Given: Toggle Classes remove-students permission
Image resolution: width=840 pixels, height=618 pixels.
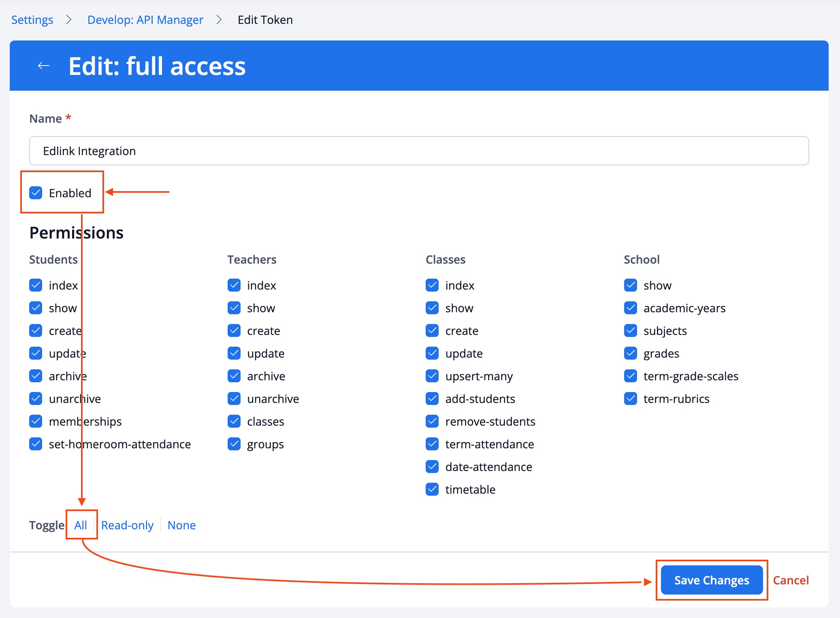Looking at the screenshot, I should click(432, 422).
